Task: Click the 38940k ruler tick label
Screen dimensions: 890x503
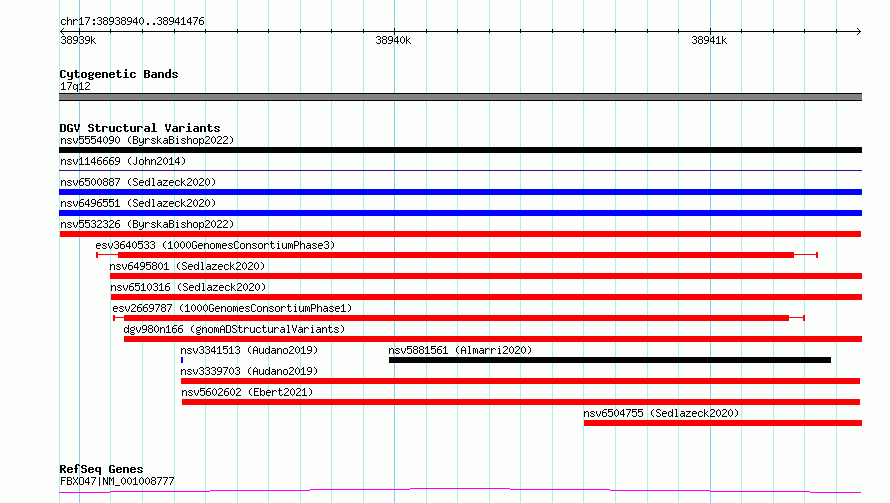Action: click(393, 40)
